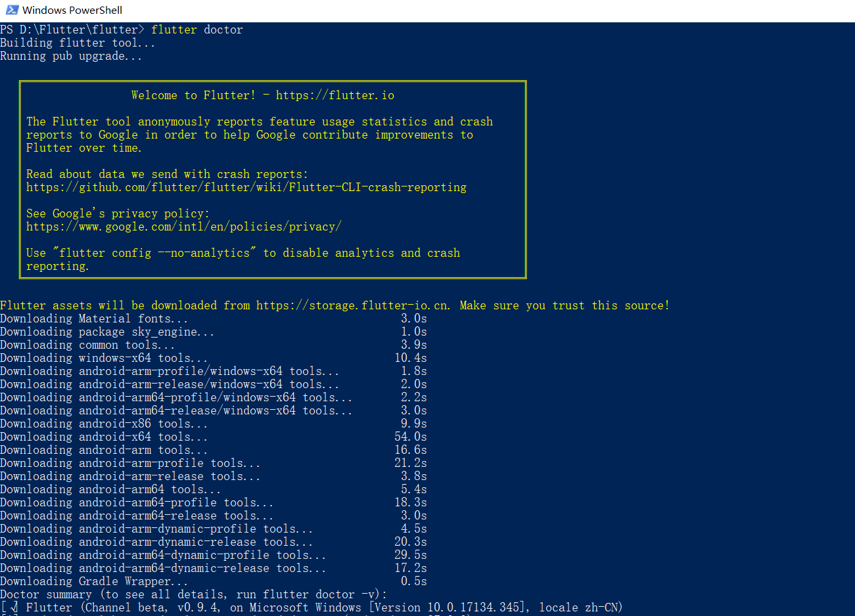Click the "Running pub upgrade..." line
The height and width of the screenshot is (616, 855).
(71, 56)
